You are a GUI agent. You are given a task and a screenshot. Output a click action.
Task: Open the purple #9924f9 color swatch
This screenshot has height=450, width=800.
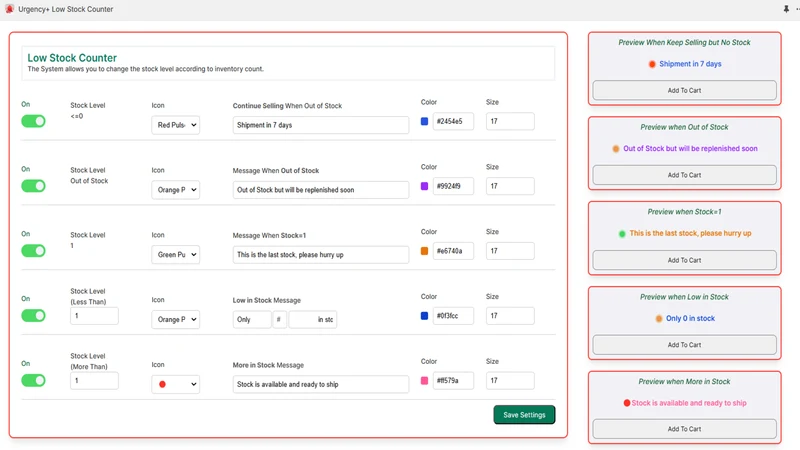[424, 186]
